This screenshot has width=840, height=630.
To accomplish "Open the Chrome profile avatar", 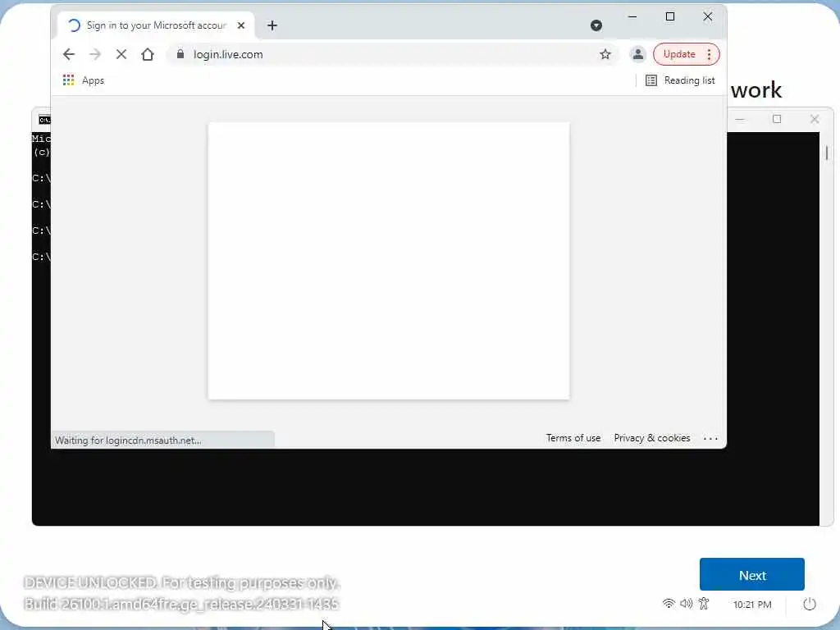I will [637, 54].
